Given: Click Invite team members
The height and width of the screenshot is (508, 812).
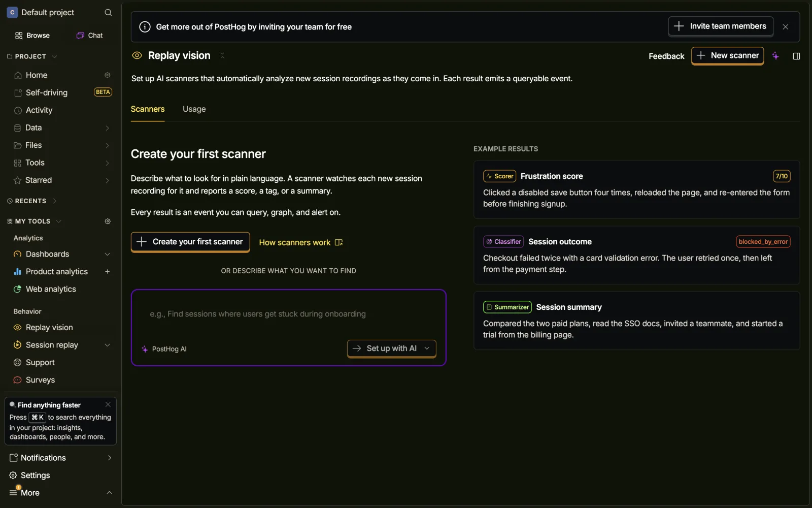Looking at the screenshot, I should coord(721,26).
